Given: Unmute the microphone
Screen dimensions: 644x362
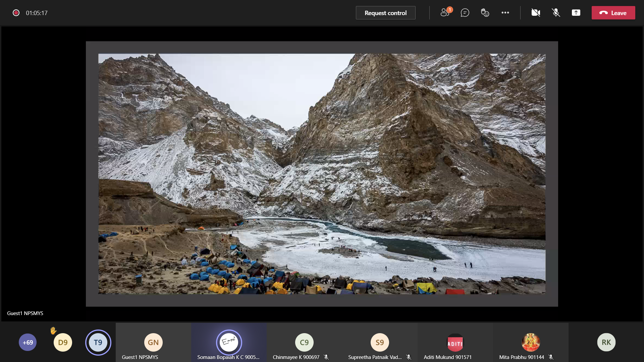Looking at the screenshot, I should (x=556, y=13).
